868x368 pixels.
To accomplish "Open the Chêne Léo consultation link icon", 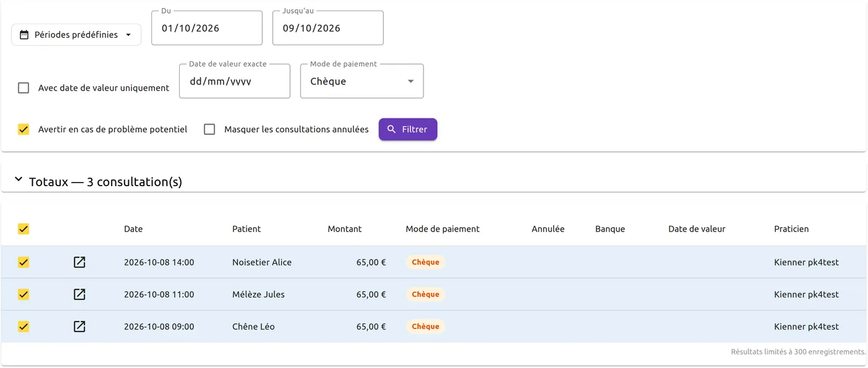I will click(x=79, y=326).
